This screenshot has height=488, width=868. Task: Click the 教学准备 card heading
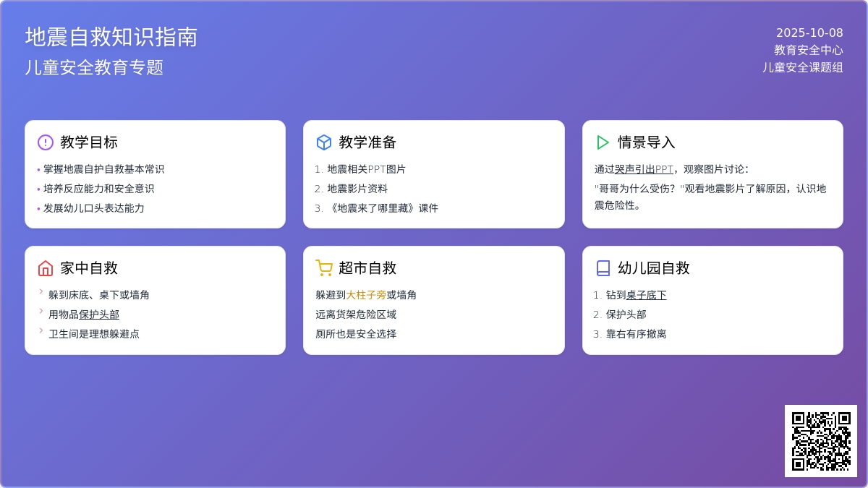[x=367, y=142]
